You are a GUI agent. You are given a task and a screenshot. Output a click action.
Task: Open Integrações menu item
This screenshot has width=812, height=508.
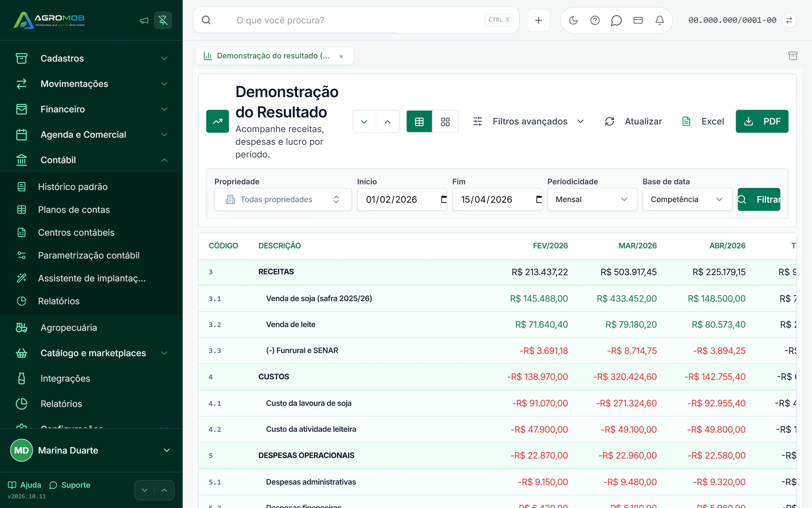click(91, 378)
